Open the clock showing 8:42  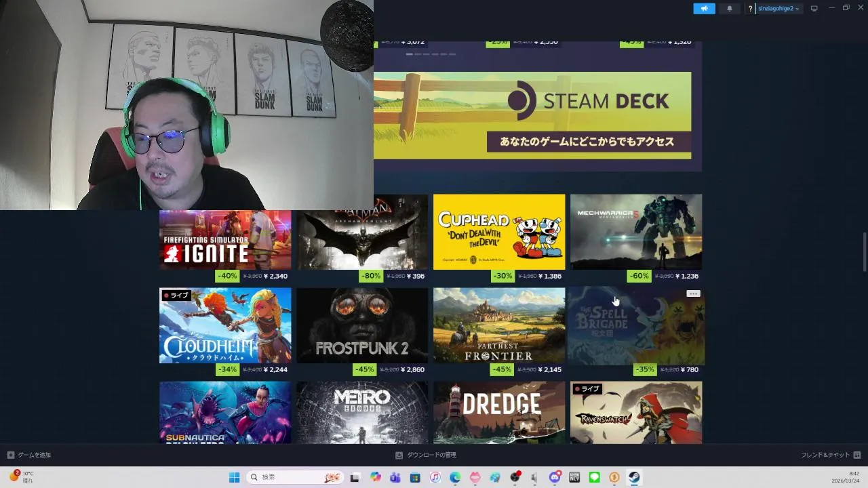(846, 477)
